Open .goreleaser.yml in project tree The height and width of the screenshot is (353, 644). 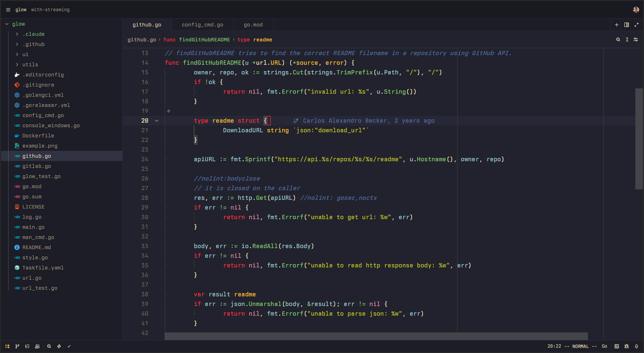point(62,105)
